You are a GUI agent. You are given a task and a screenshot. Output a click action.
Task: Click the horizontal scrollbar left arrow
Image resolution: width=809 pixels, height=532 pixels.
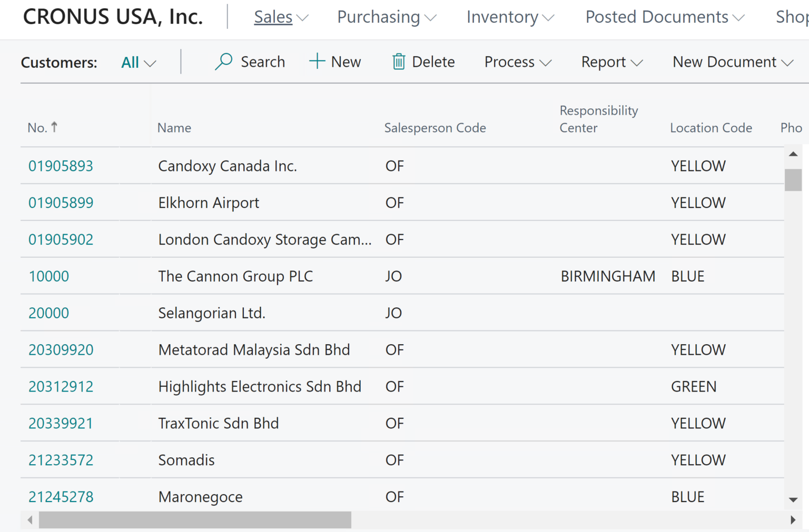point(30,520)
